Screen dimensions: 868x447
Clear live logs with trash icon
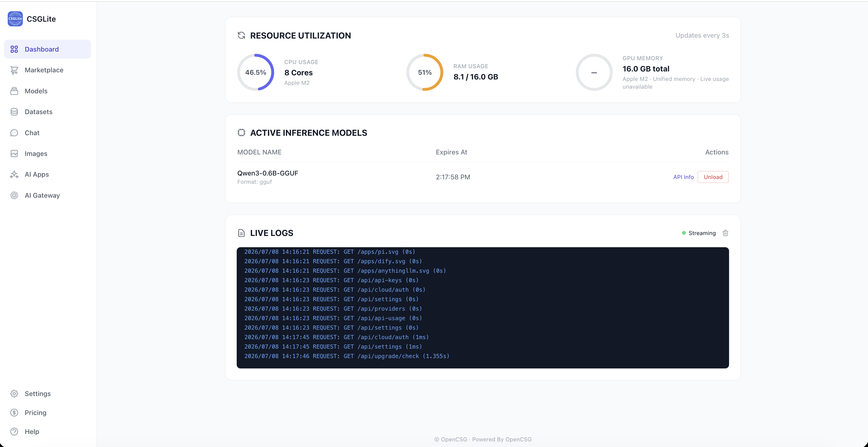pyautogui.click(x=726, y=233)
